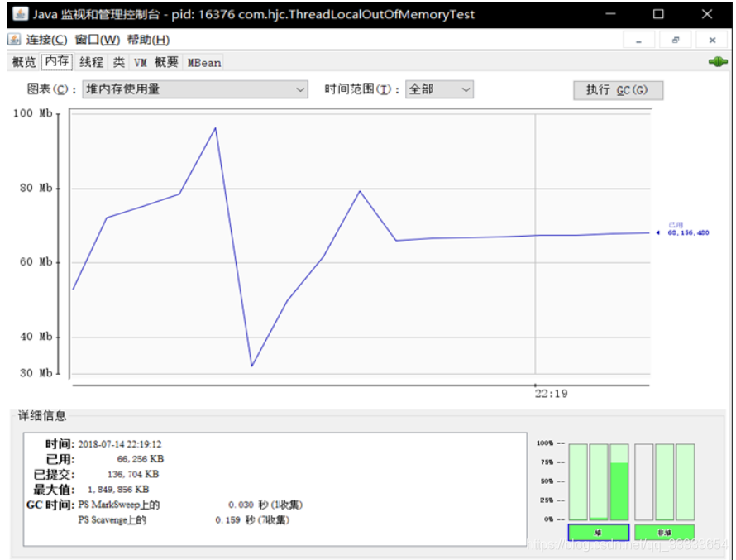Screen dimensions: 736x560
Task: Click the 22:19 time axis label
Action: point(551,394)
